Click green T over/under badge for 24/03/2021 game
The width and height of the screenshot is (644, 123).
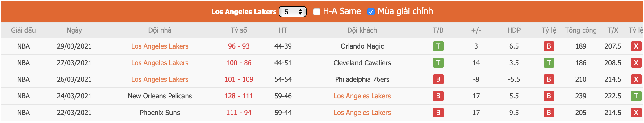click(636, 96)
